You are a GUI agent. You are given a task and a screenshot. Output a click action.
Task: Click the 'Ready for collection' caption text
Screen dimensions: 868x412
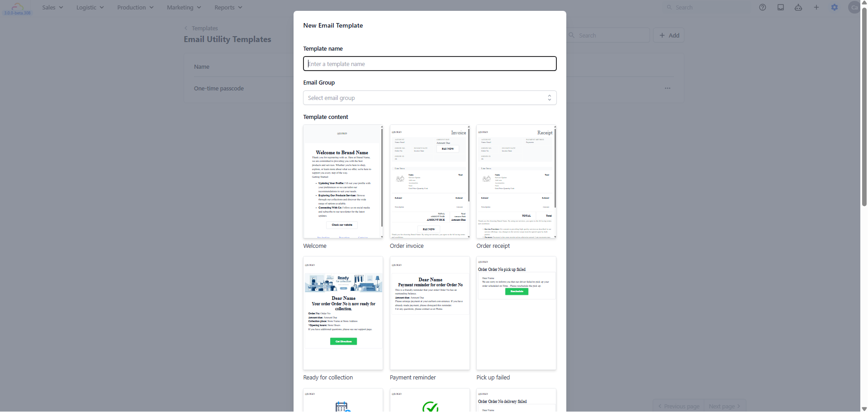(328, 378)
